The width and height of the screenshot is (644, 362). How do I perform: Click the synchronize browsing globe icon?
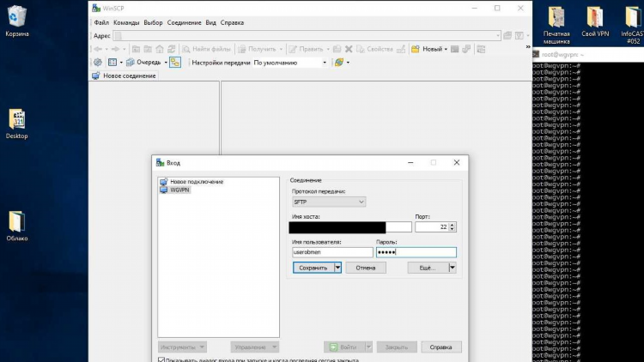click(x=339, y=63)
